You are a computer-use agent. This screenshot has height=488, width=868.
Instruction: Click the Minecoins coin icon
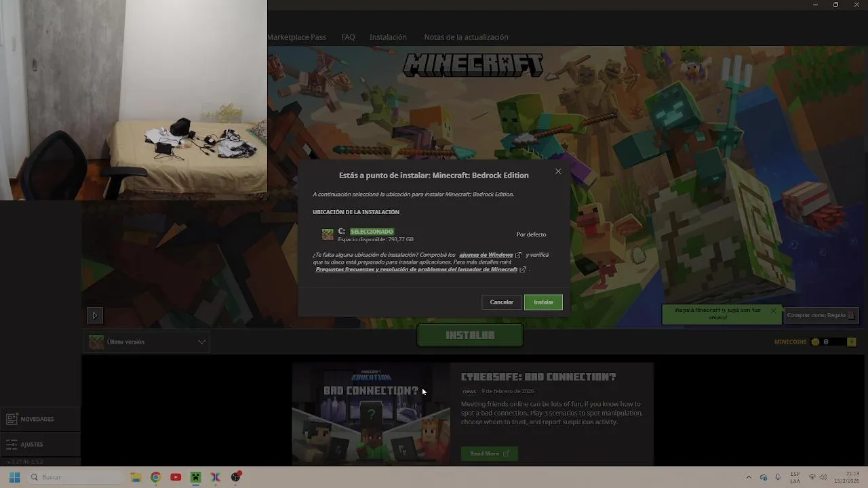pos(816,342)
